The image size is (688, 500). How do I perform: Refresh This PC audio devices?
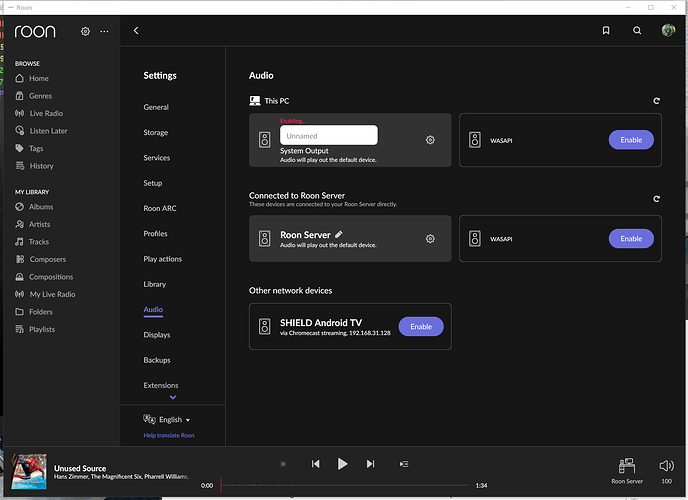(656, 101)
